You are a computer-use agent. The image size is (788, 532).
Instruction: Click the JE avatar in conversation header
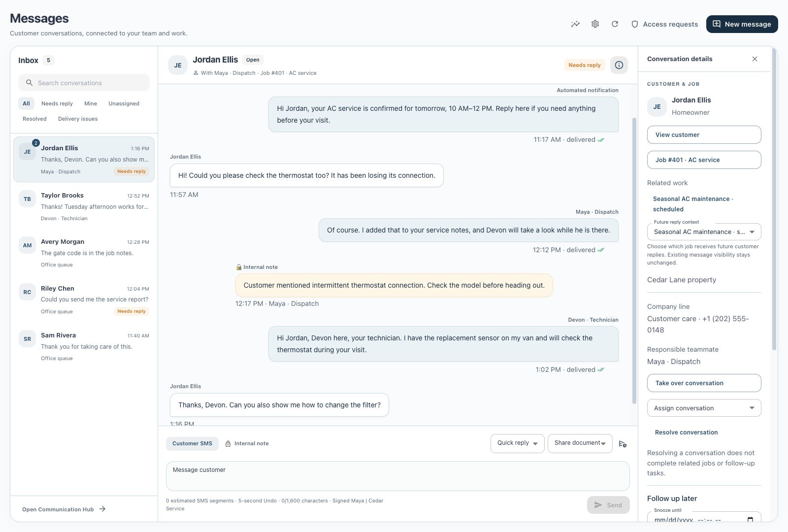click(178, 65)
